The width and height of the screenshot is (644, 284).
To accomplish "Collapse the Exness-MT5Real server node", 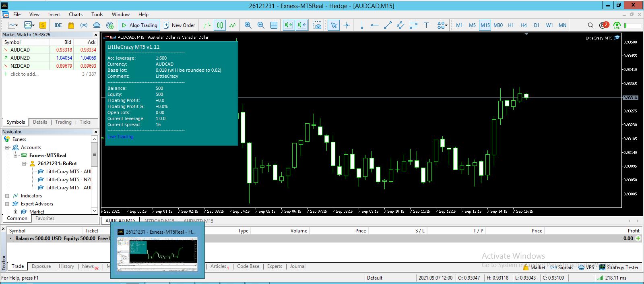I will point(15,155).
